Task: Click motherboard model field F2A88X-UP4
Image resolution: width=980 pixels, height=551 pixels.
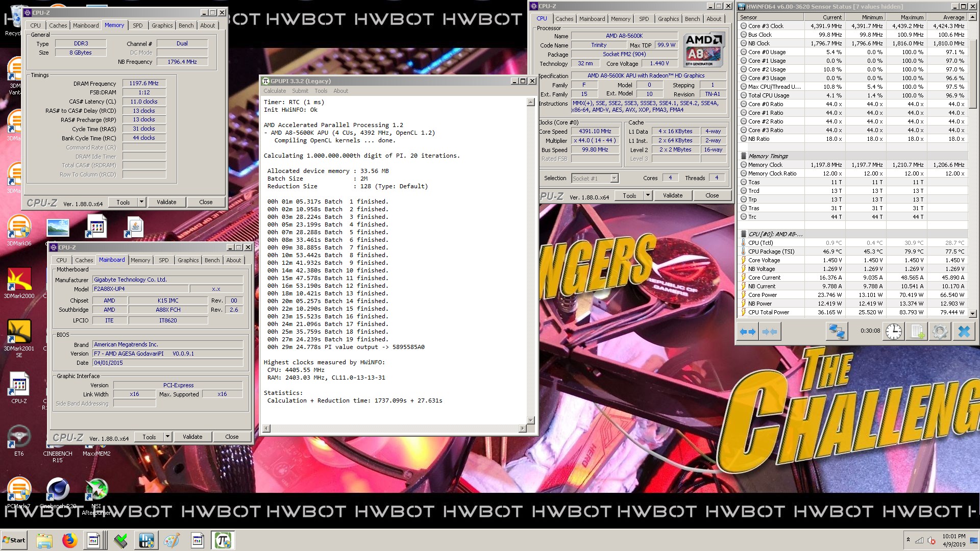Action: tap(140, 289)
